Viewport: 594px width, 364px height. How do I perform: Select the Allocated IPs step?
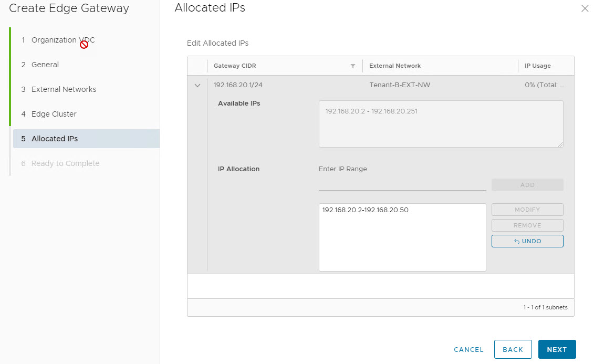pos(55,139)
